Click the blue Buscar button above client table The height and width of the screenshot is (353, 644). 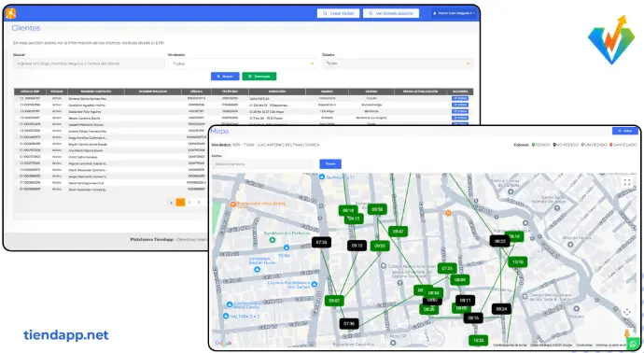225,77
